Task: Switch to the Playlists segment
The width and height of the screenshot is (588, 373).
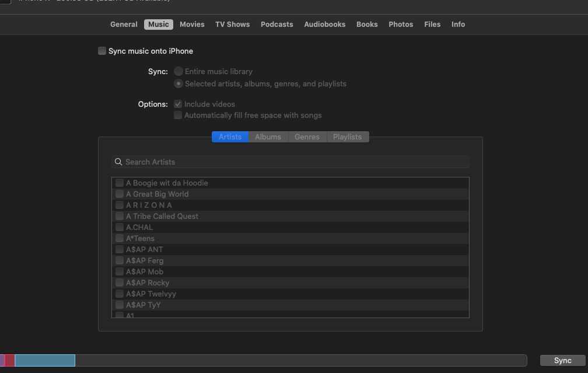Action: point(348,137)
